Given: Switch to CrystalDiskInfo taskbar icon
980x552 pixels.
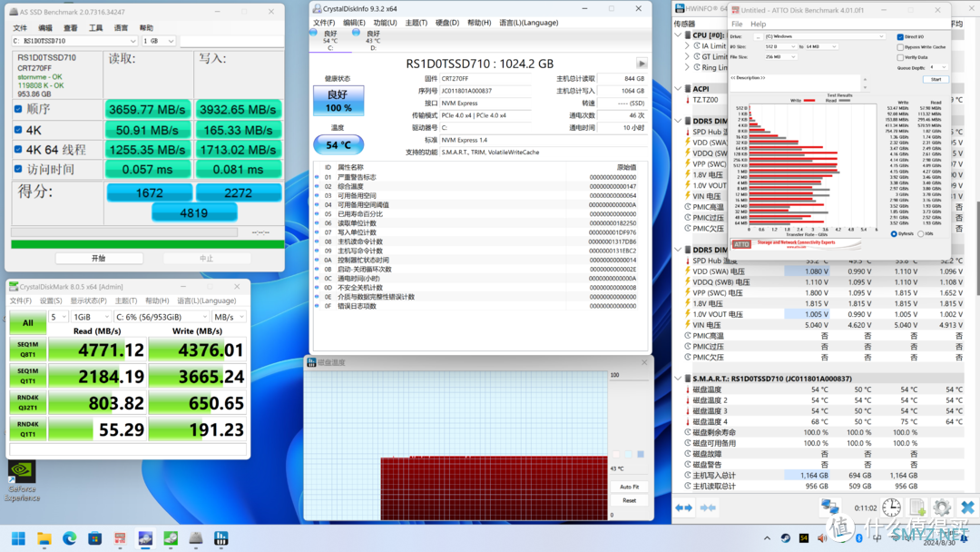Looking at the screenshot, I should click(145, 538).
